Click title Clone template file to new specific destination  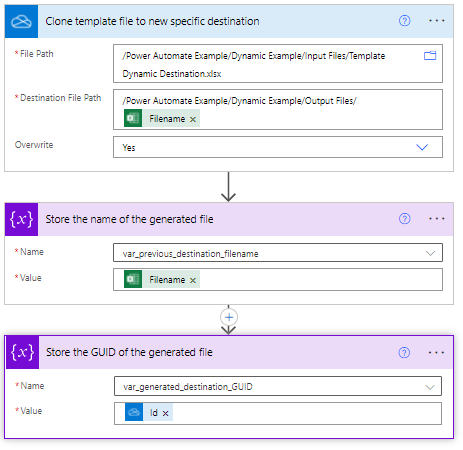point(152,21)
